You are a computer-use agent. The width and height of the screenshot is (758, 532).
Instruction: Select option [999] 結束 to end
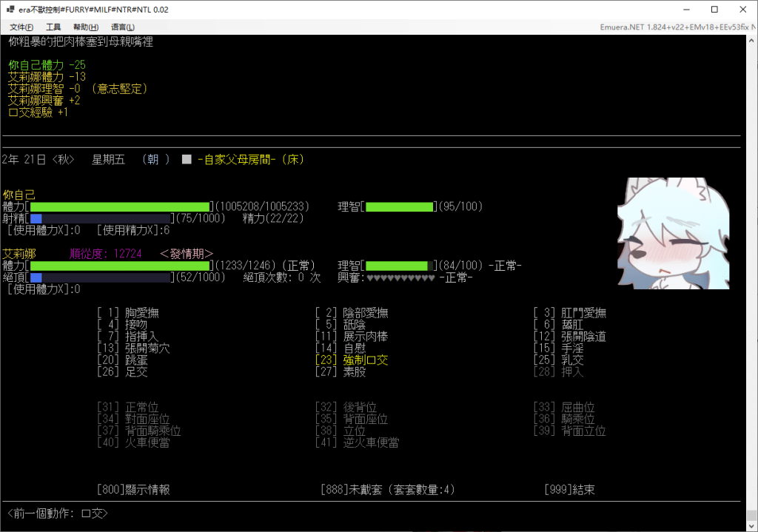(x=569, y=490)
